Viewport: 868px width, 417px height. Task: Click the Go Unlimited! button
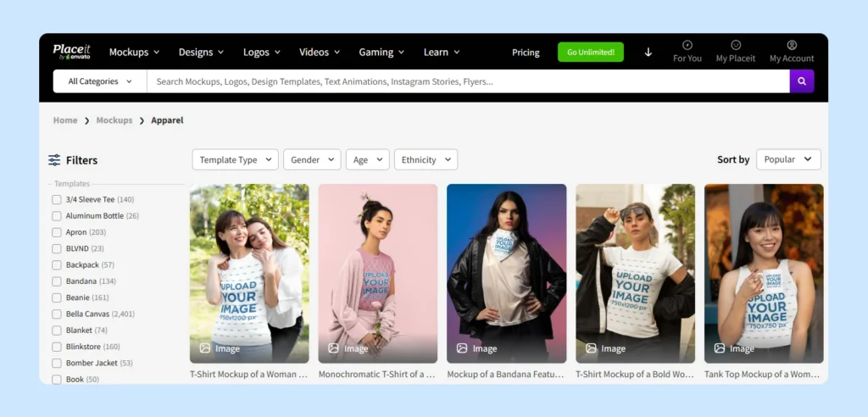pos(590,52)
